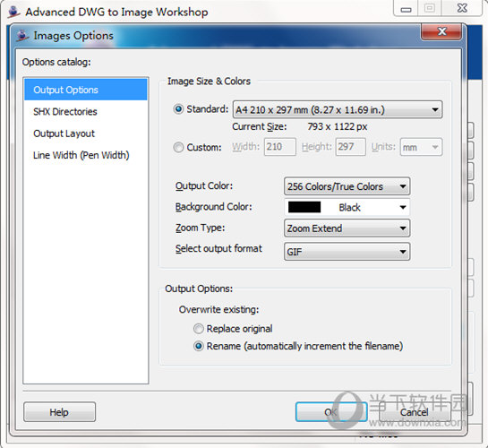Open the Select output format dropdown

[x=347, y=252]
